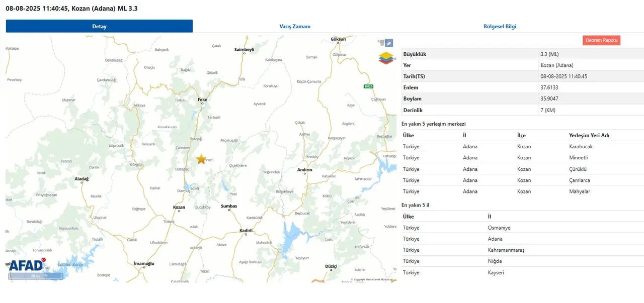Click the Kozan town label on map
The width and height of the screenshot is (644, 303).
click(x=179, y=207)
